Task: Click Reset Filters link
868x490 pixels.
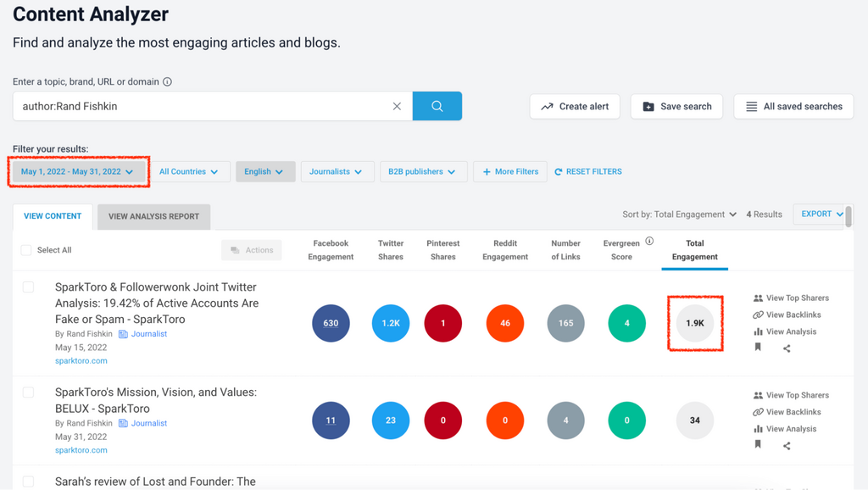Action: [588, 171]
